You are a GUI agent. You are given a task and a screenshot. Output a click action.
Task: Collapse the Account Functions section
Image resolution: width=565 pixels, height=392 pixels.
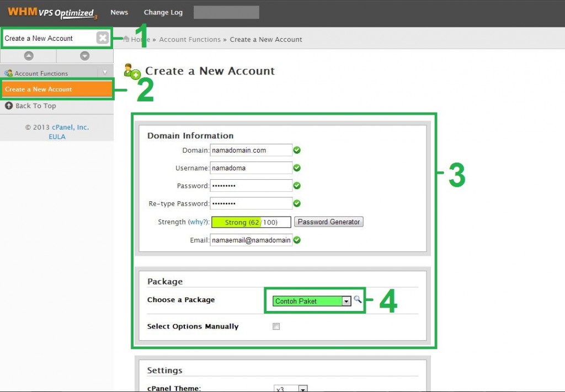click(x=105, y=72)
